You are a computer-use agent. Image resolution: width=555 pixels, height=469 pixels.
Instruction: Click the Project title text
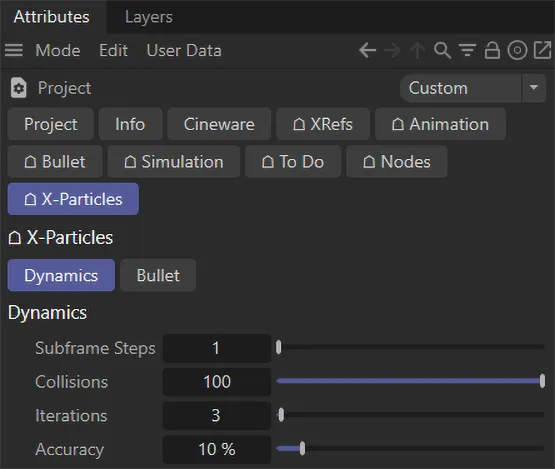pos(64,88)
